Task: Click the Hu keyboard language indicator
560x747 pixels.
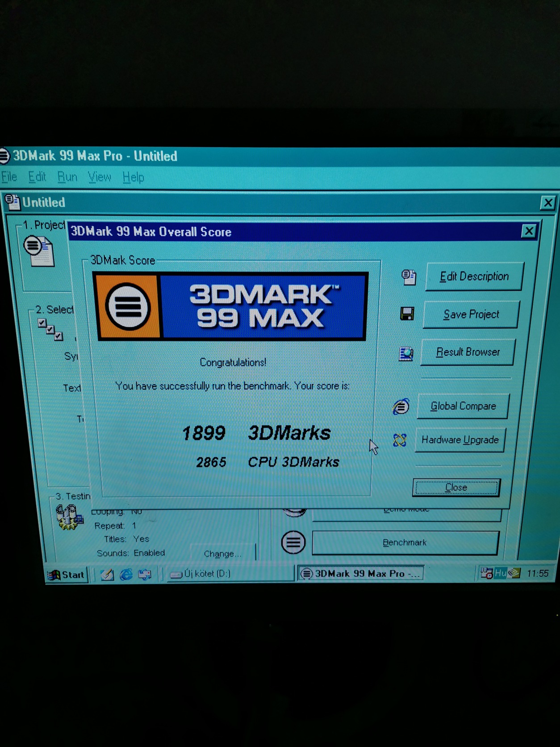Action: [500, 573]
